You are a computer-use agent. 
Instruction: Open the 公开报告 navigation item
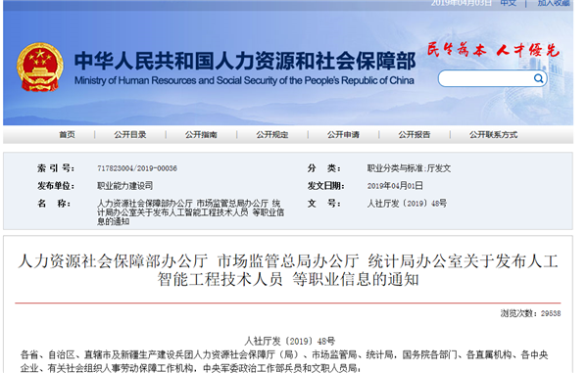coord(415,135)
